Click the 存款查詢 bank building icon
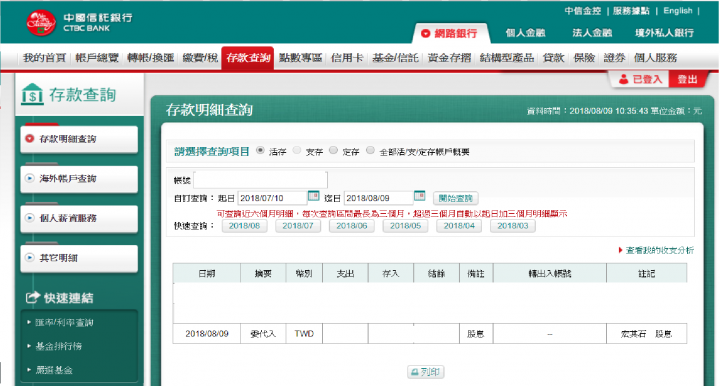The image size is (720, 386). (x=32, y=94)
